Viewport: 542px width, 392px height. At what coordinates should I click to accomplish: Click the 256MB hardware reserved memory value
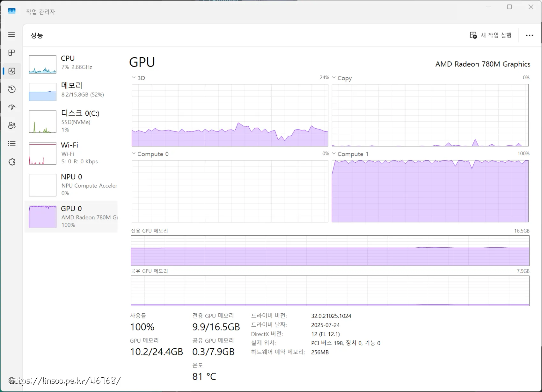click(x=320, y=352)
